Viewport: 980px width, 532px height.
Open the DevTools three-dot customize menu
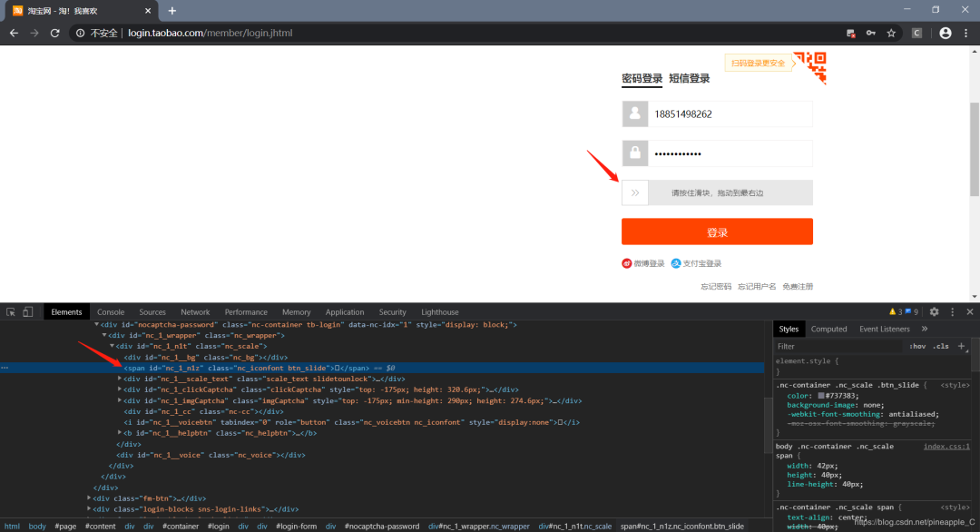953,311
